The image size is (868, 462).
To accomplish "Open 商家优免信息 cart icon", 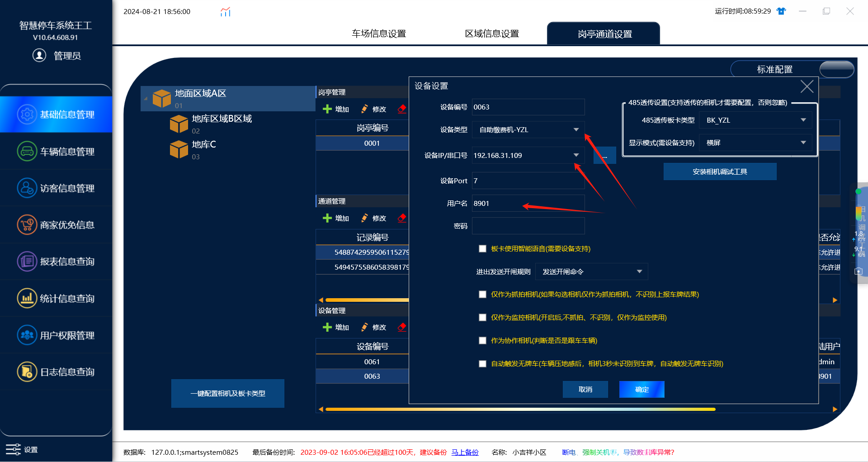I will click(x=27, y=225).
